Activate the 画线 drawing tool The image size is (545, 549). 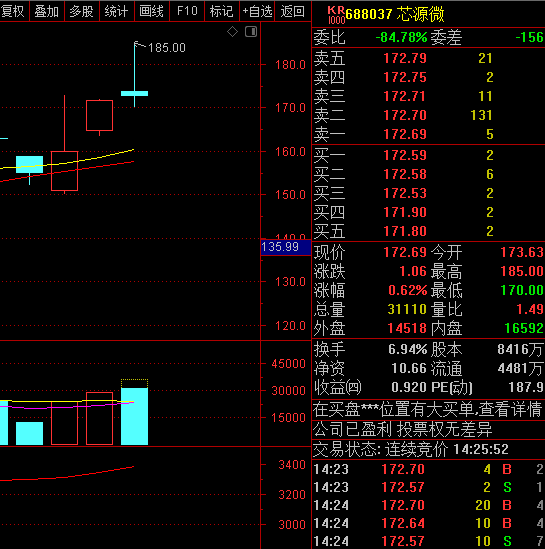coord(152,11)
